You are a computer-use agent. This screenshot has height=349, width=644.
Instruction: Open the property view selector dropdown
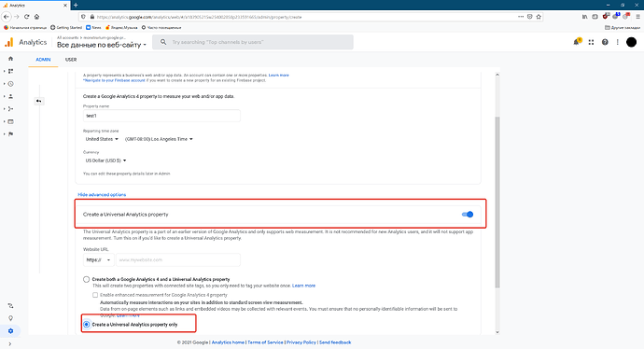102,45
